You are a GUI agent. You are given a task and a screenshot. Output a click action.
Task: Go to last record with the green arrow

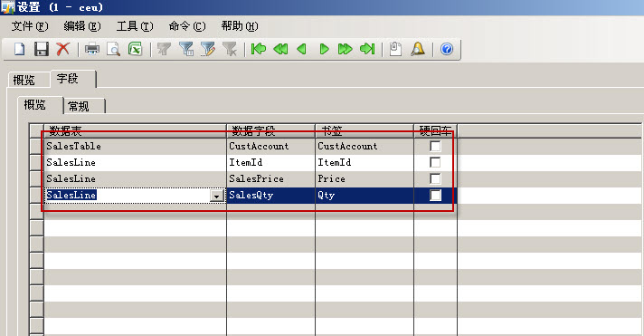[x=367, y=49]
